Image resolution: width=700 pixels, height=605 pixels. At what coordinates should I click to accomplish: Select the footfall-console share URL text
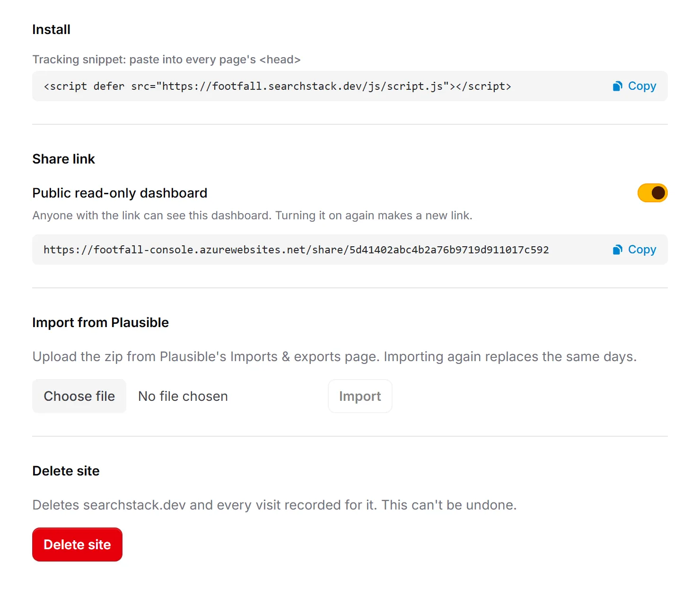(x=296, y=250)
